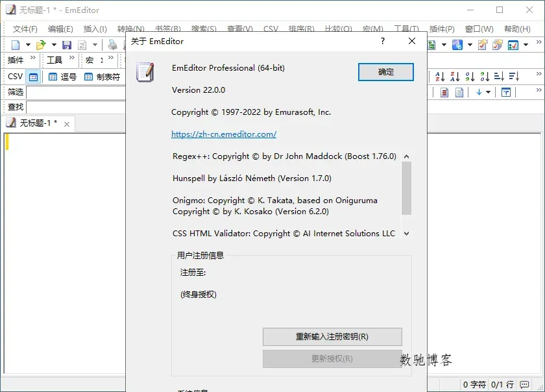Expand the 宏 toolbar overflow chevron
This screenshot has width=545, height=392.
click(x=111, y=57)
